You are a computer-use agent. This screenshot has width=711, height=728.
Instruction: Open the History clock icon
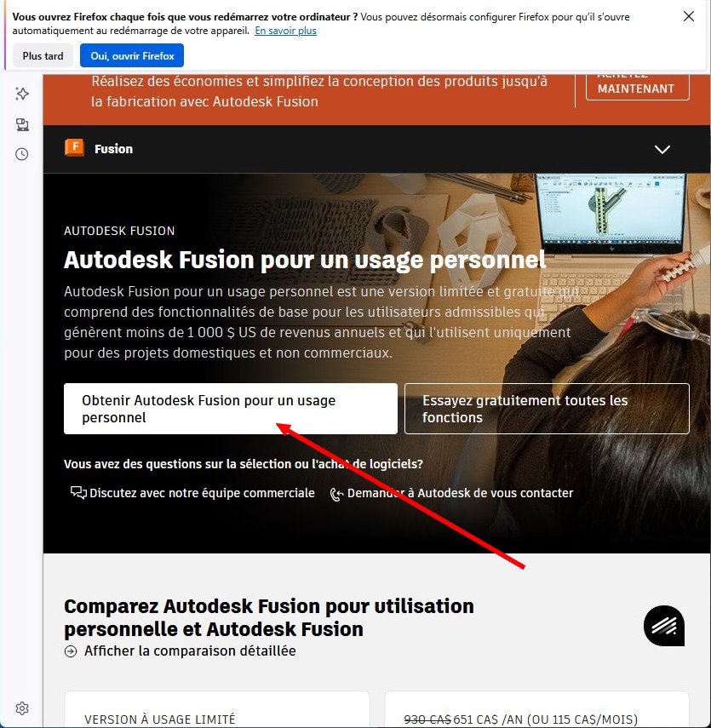click(x=22, y=154)
